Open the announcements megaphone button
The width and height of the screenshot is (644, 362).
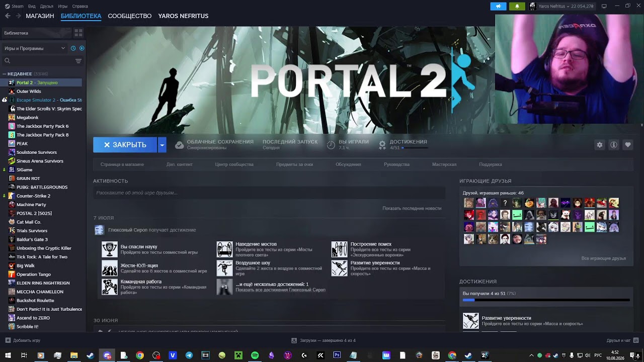tap(498, 6)
